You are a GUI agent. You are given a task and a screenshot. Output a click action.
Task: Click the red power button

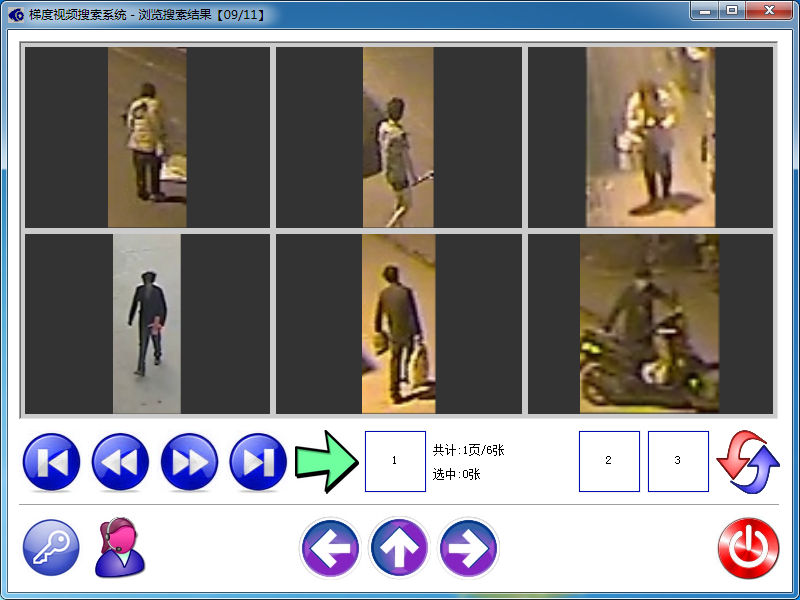pos(748,548)
